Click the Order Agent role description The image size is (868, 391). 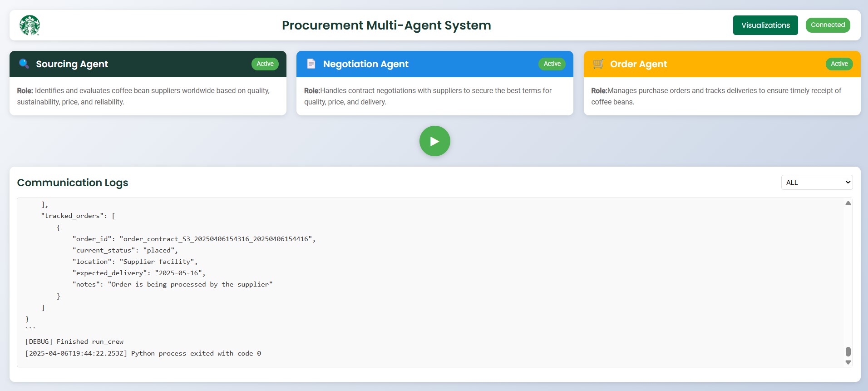tap(716, 96)
